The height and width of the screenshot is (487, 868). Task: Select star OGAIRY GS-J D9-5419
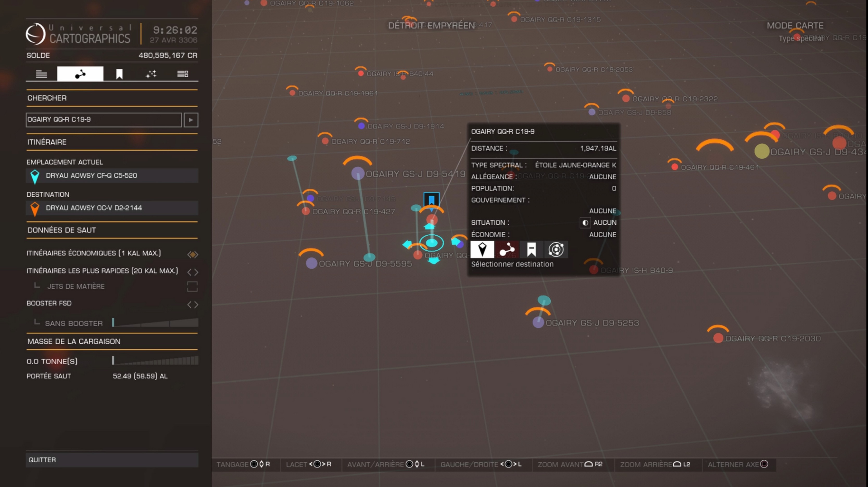click(358, 173)
